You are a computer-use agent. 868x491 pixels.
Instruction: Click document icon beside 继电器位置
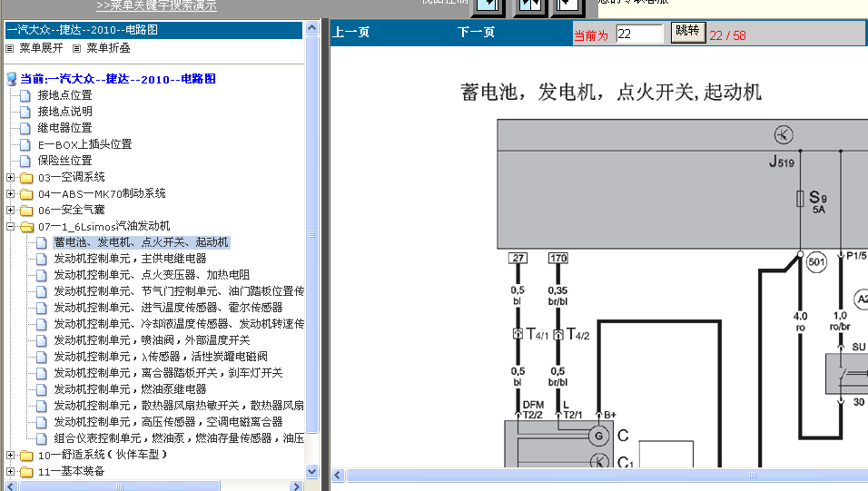pos(25,128)
